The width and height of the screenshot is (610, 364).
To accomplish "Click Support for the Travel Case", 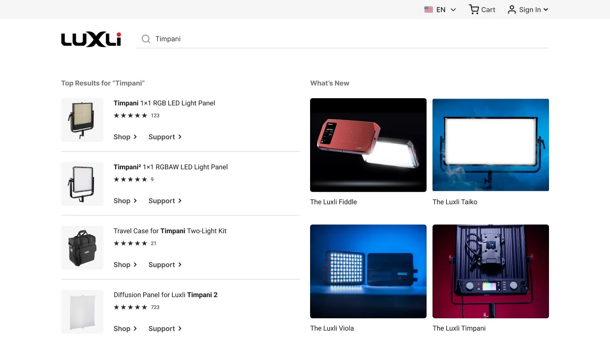I will point(165,265).
